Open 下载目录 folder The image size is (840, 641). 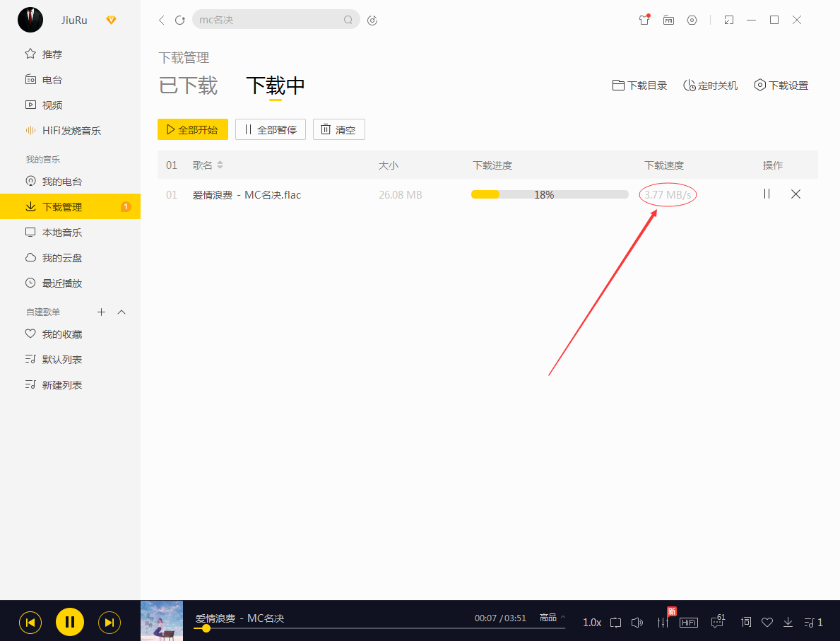tap(639, 86)
